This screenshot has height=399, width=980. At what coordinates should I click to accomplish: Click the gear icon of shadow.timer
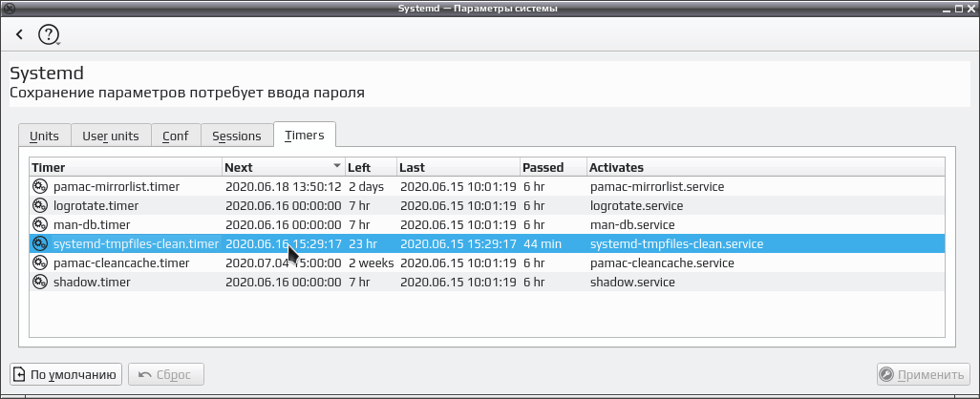point(40,282)
